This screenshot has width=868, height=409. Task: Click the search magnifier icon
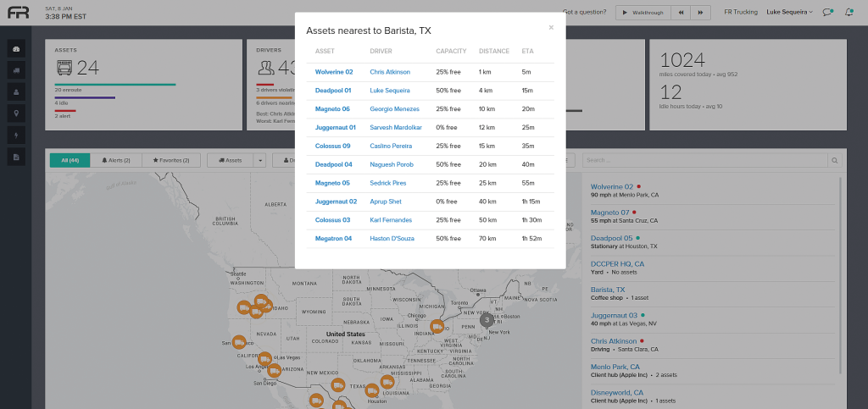point(835,160)
